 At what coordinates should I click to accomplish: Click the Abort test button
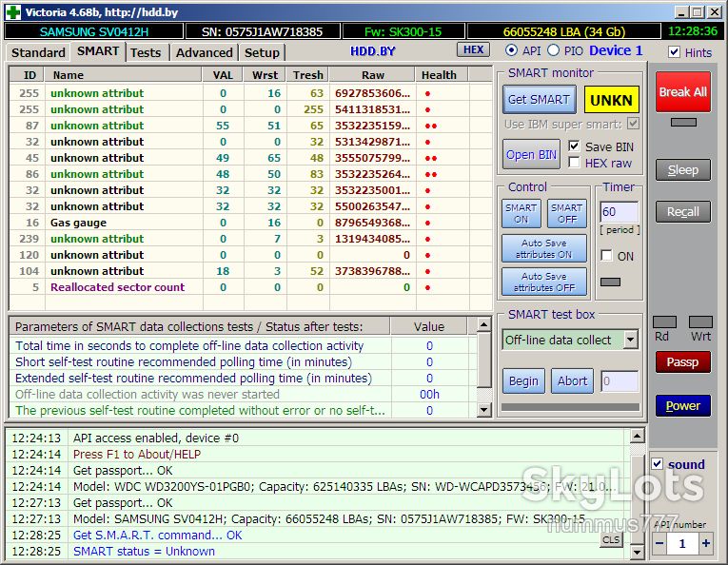click(x=572, y=380)
